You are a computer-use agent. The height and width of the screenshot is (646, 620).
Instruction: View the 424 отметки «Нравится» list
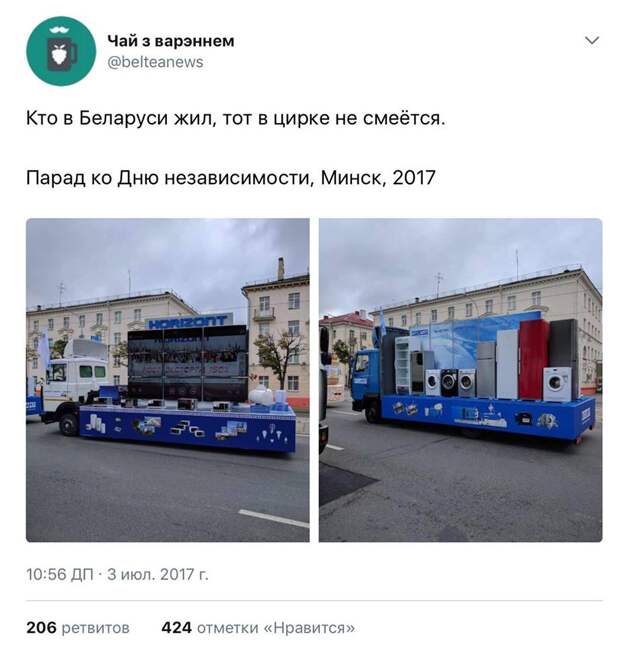coord(258,628)
